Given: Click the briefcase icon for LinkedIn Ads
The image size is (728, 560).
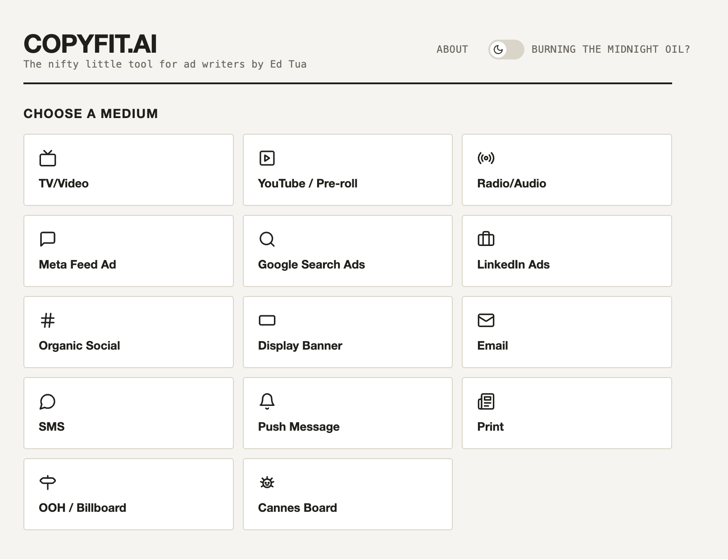Looking at the screenshot, I should (x=486, y=239).
